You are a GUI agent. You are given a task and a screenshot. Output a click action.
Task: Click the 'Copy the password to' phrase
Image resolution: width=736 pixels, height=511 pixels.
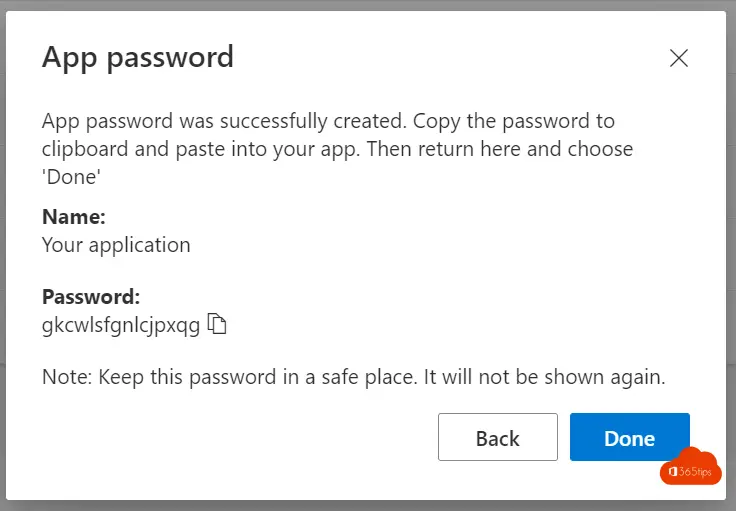[514, 121]
